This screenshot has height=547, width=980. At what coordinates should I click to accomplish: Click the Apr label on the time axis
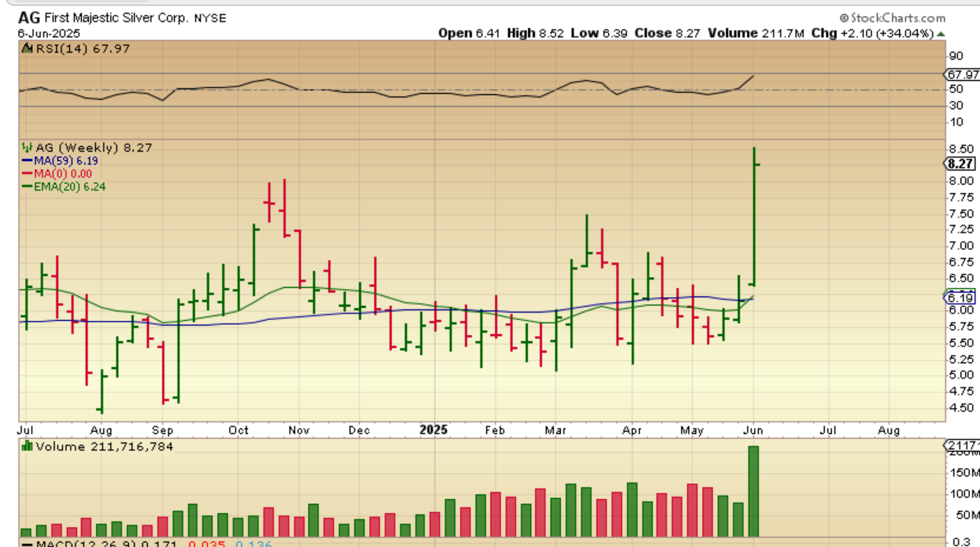click(x=632, y=430)
